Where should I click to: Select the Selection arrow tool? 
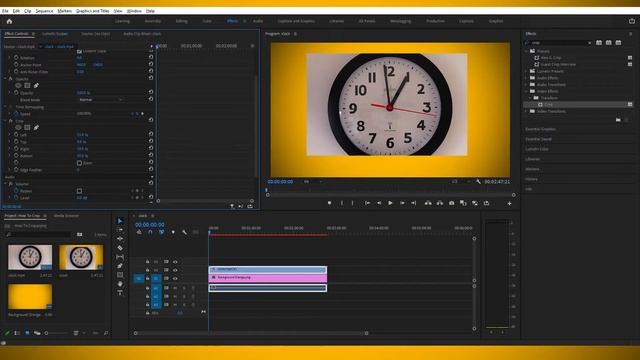coord(120,221)
